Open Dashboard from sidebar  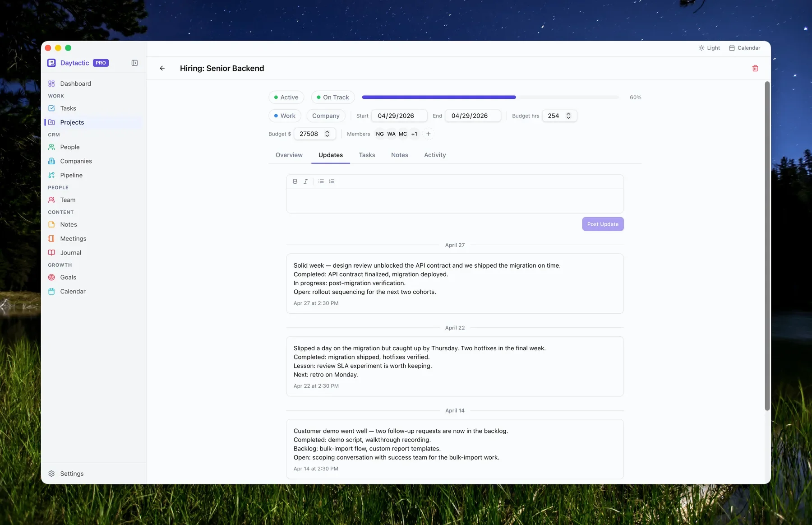93,84
